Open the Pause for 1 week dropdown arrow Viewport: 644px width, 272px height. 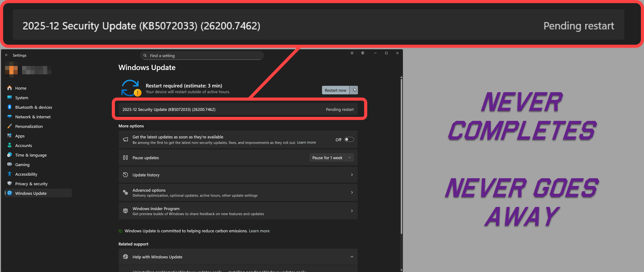point(350,158)
